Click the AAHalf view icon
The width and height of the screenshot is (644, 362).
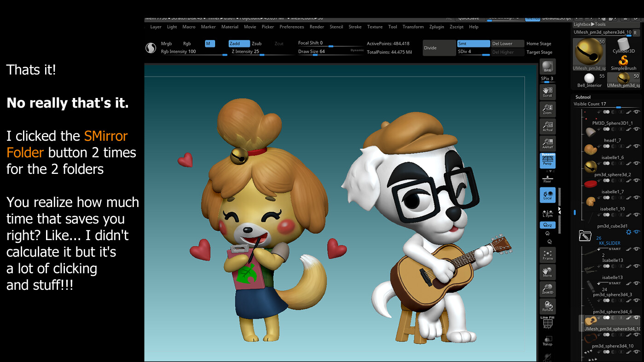(547, 143)
